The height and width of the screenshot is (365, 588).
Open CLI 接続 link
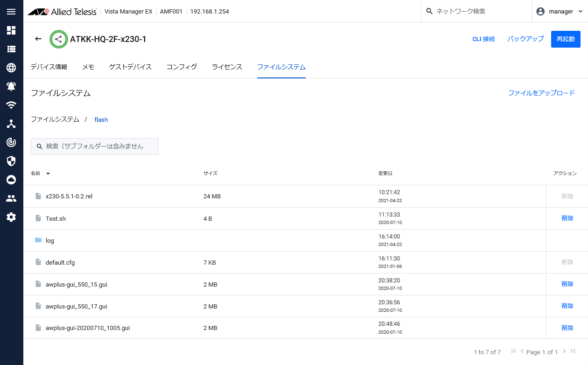(483, 39)
